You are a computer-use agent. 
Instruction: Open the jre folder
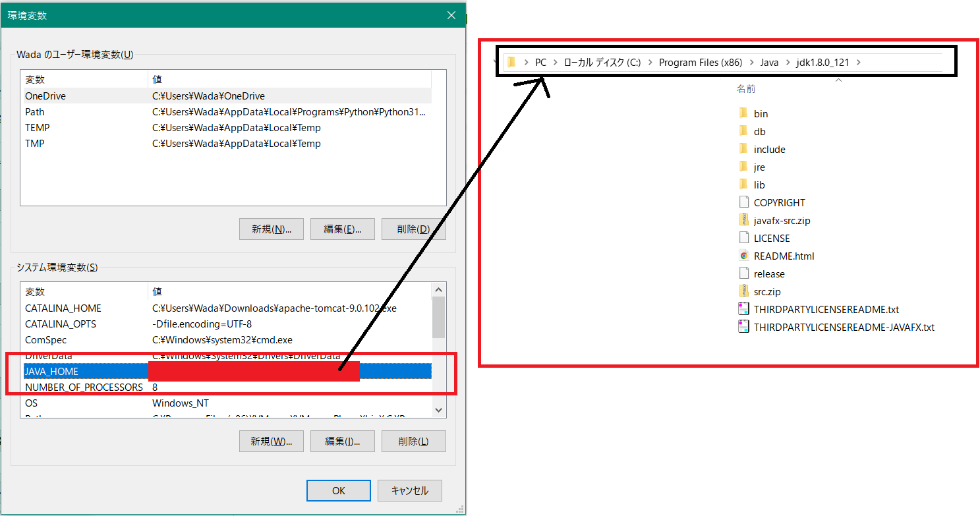pos(759,167)
